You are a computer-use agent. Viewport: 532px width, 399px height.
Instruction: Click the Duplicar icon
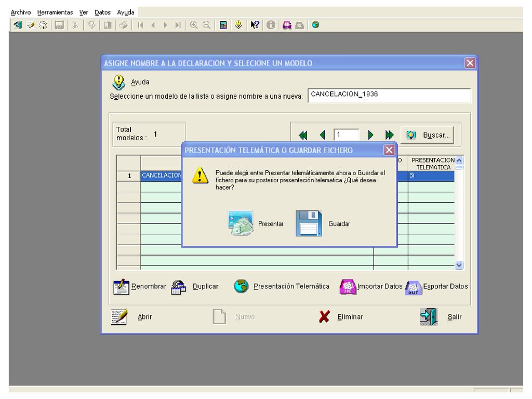tap(179, 287)
